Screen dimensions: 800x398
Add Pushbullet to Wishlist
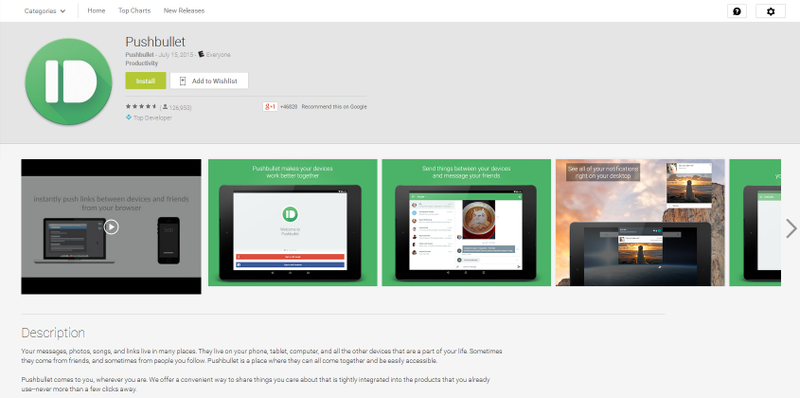click(x=209, y=81)
